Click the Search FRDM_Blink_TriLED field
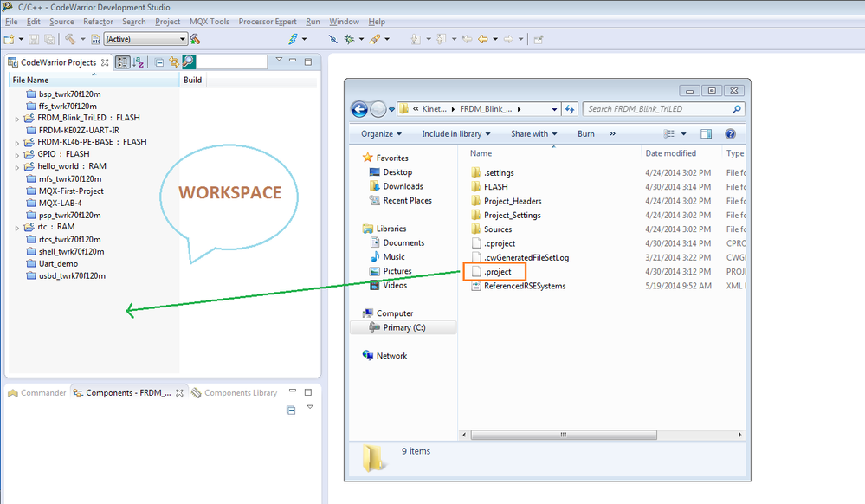The height and width of the screenshot is (504, 865). click(x=663, y=109)
